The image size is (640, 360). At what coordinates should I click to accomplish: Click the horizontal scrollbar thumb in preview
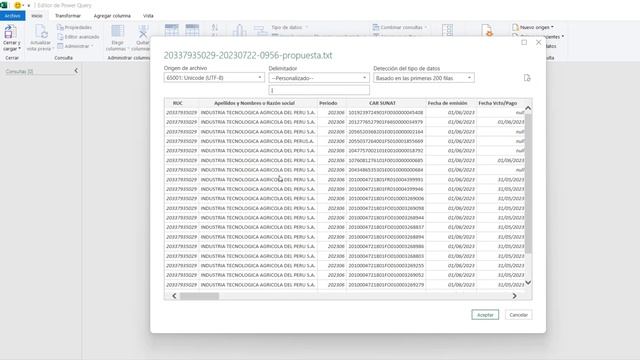199,296
